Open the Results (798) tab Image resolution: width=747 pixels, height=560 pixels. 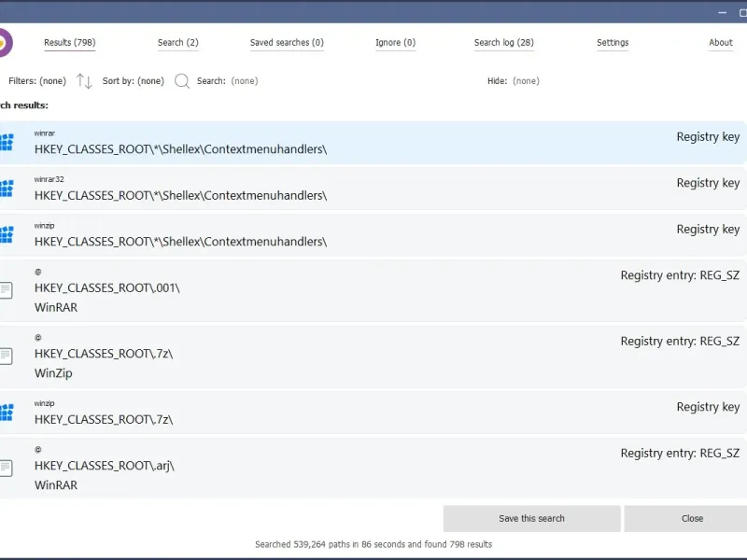pyautogui.click(x=69, y=42)
